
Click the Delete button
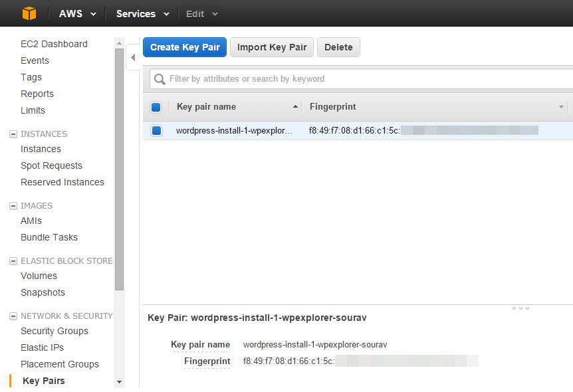[x=338, y=47]
